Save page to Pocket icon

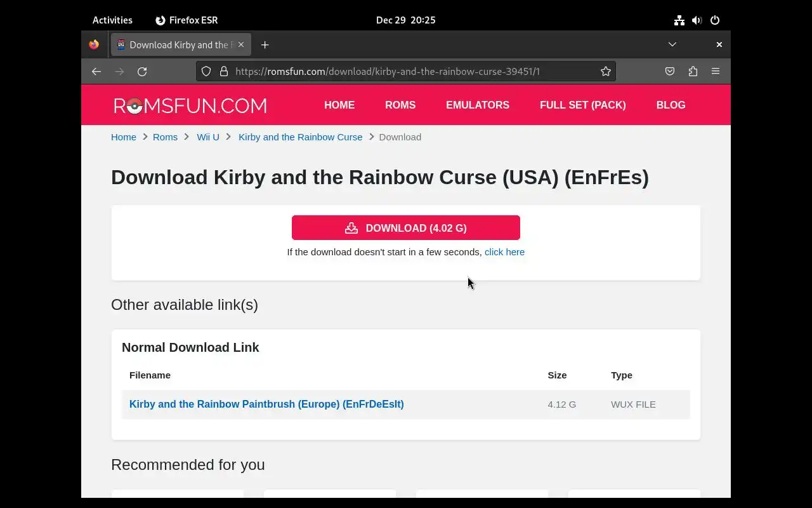[670, 71]
